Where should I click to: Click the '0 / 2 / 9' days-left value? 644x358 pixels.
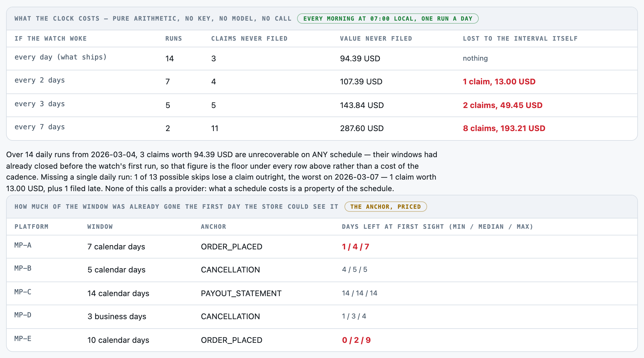[356, 340]
